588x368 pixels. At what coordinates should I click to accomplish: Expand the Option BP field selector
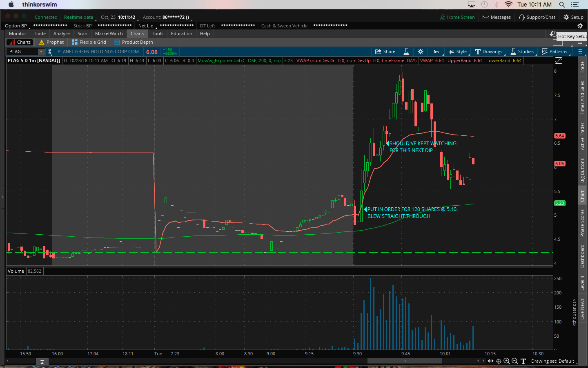(17, 26)
